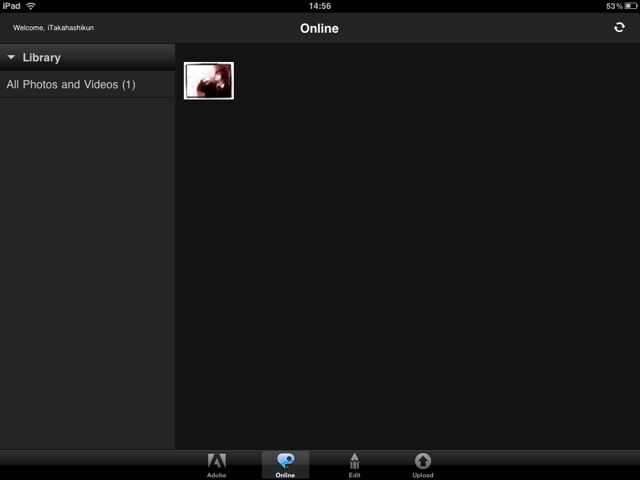
Task: Open the Upload tab
Action: [x=423, y=465]
